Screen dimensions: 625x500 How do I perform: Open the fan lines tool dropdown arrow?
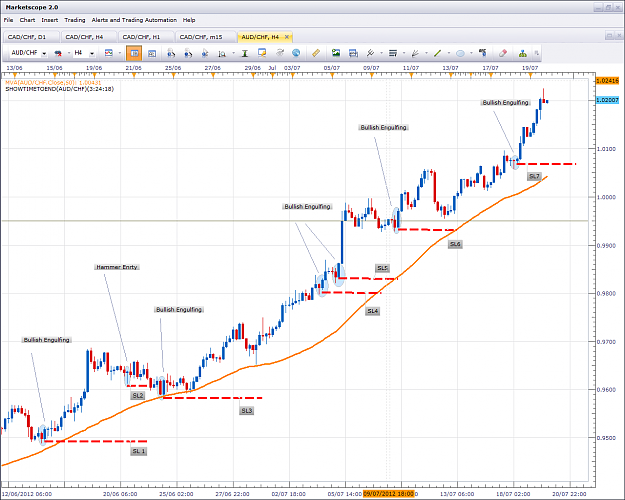426,53
